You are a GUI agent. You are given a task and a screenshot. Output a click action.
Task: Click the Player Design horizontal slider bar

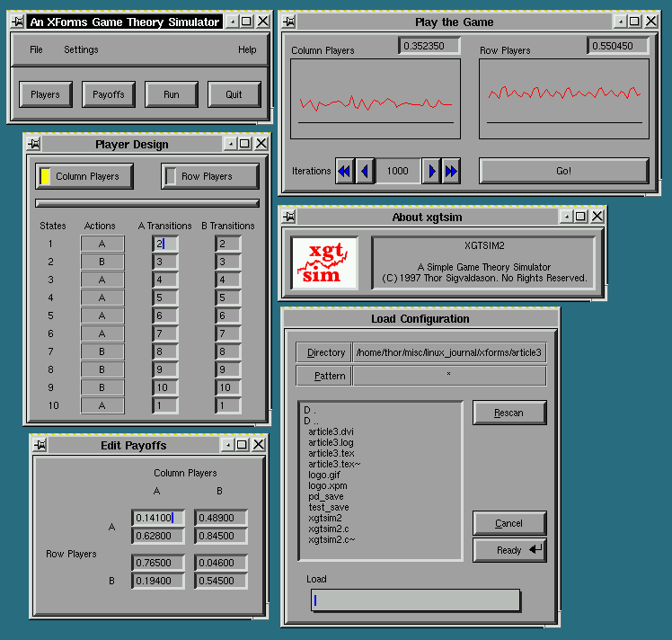(x=146, y=203)
